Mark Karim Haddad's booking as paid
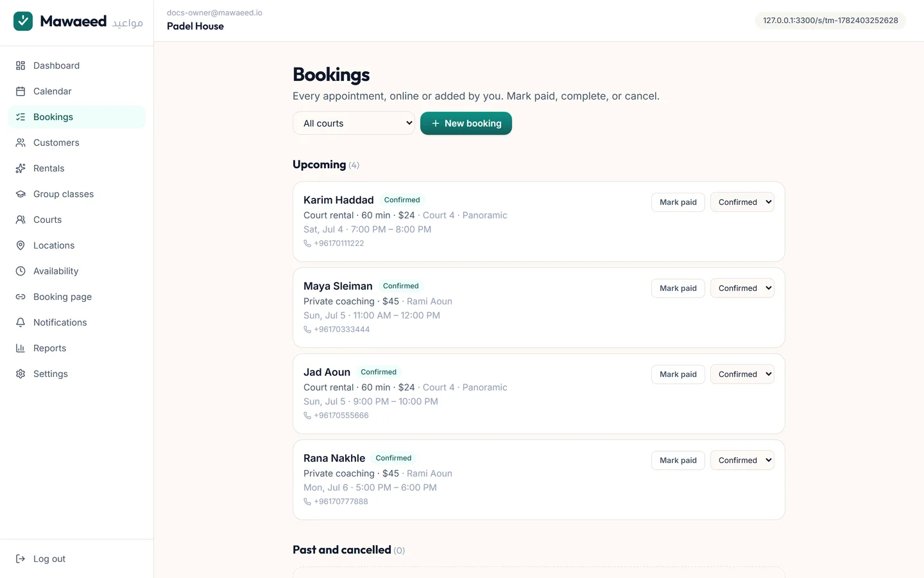This screenshot has height=578, width=924. pyautogui.click(x=678, y=202)
